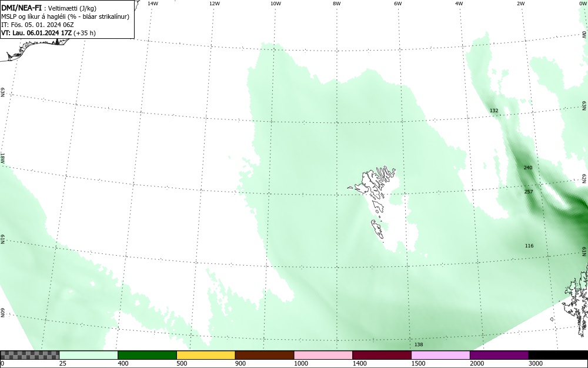Click the 4W longitude label
The image size is (588, 368).
[459, 4]
